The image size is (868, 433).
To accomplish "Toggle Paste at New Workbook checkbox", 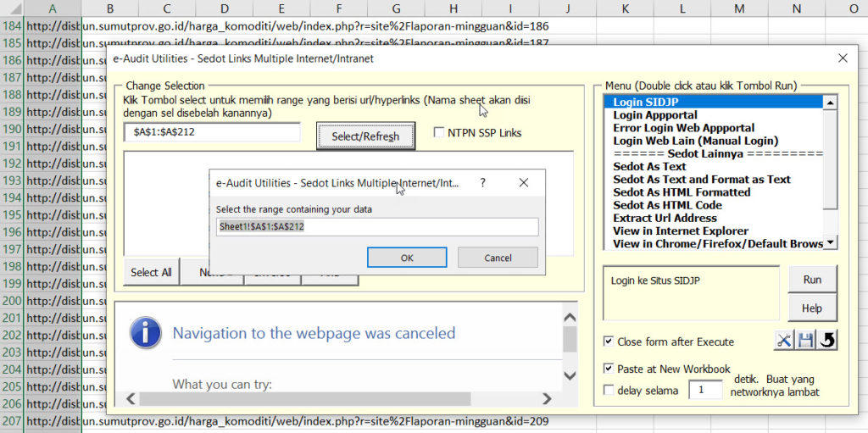I will point(609,369).
